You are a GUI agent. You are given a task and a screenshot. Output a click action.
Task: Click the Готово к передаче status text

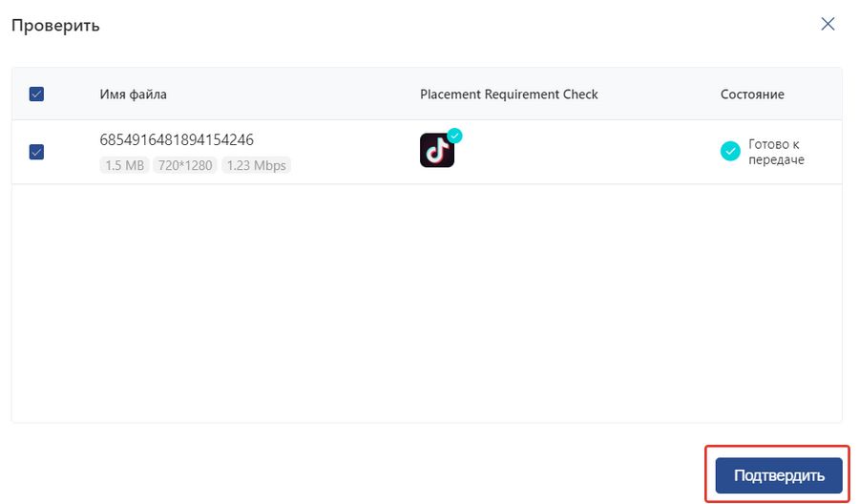776,152
